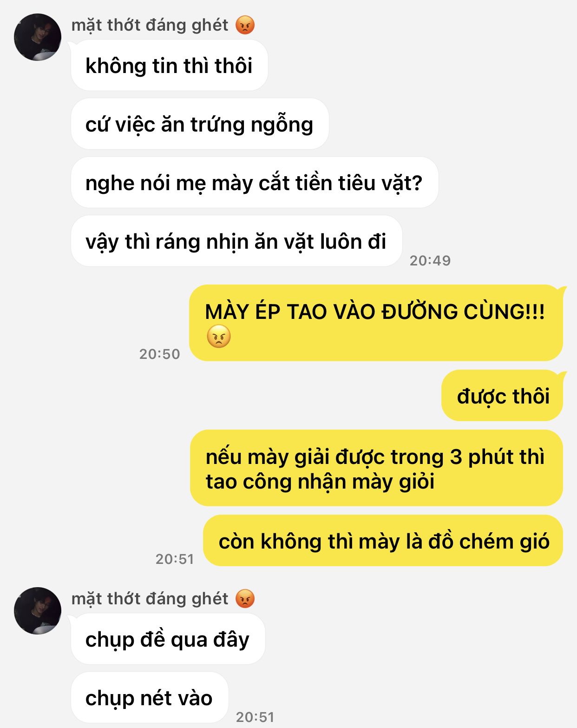Tap the angry emoji beside the top name

point(245,25)
